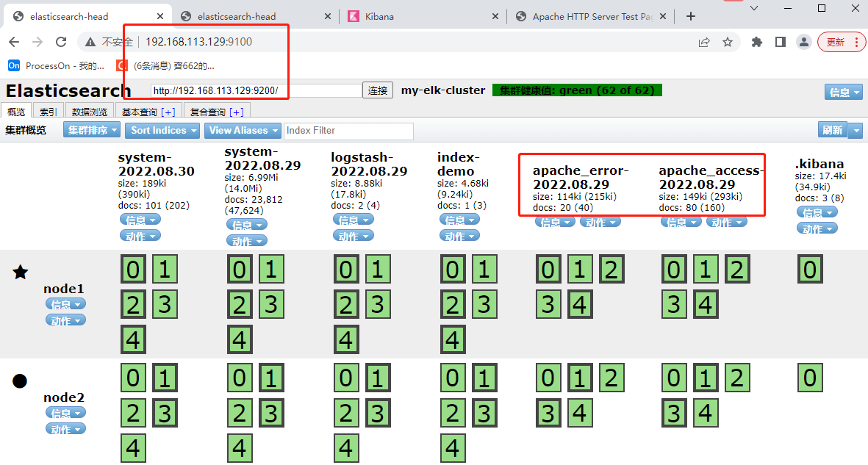
Task: Click the Index Filter input field
Action: (349, 131)
